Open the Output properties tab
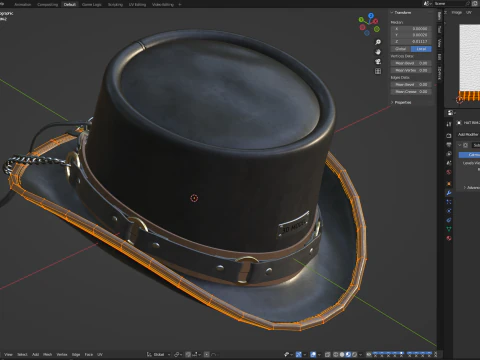The width and height of the screenshot is (480, 360). 449,145
